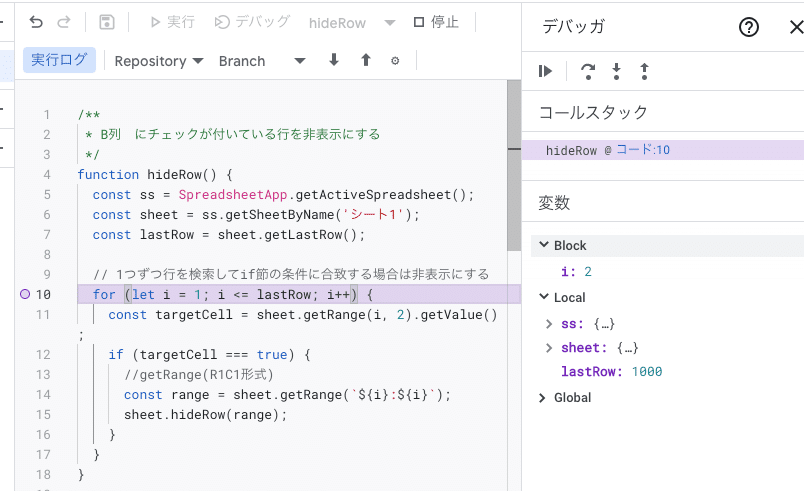The height and width of the screenshot is (491, 804).
Task: Run the script with 実行 button
Action: tap(173, 22)
